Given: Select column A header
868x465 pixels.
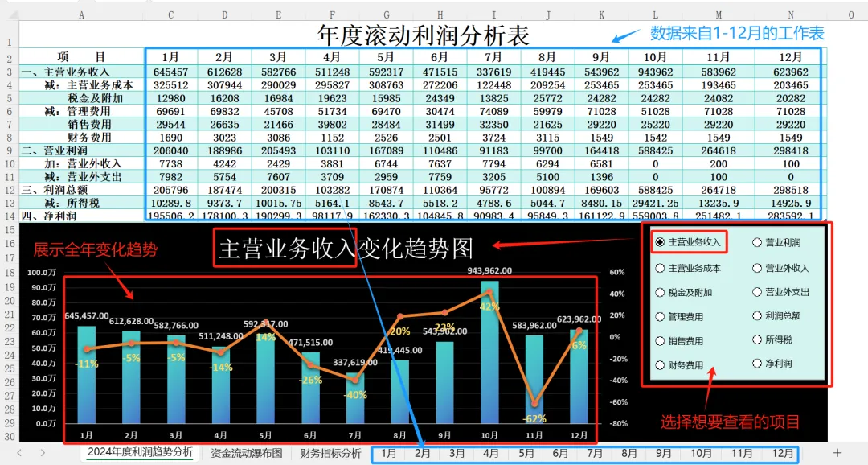Looking at the screenshot, I should 81,15.
